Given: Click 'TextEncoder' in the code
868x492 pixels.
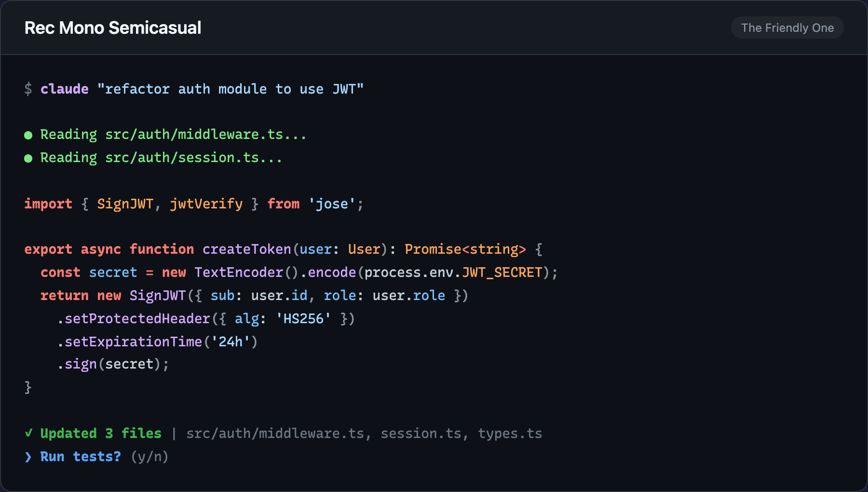Looking at the screenshot, I should [239, 272].
